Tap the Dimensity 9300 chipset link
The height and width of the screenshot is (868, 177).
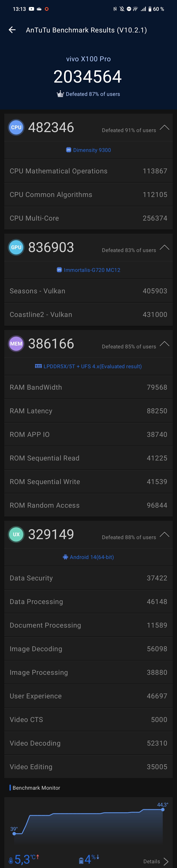pyautogui.click(x=92, y=150)
